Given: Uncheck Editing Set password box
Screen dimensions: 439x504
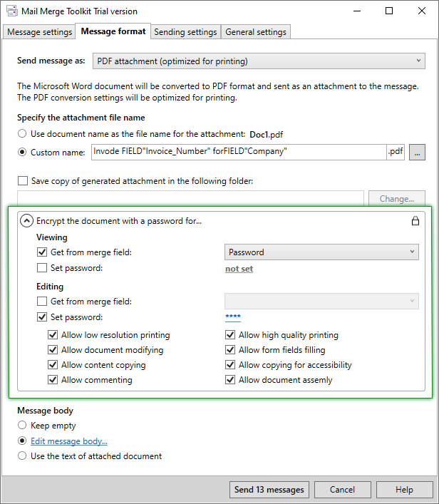Looking at the screenshot, I should pos(42,317).
